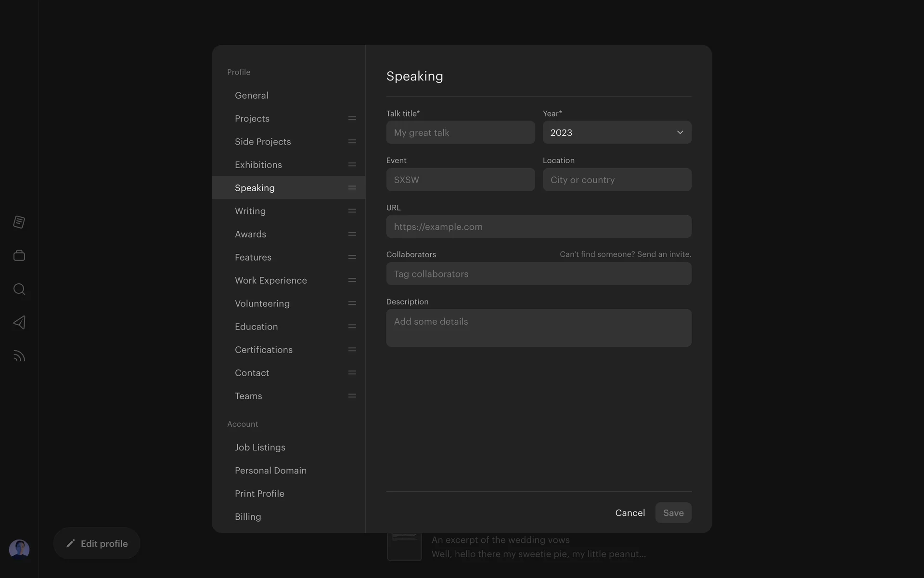Open search via magnifier icon

(x=19, y=289)
